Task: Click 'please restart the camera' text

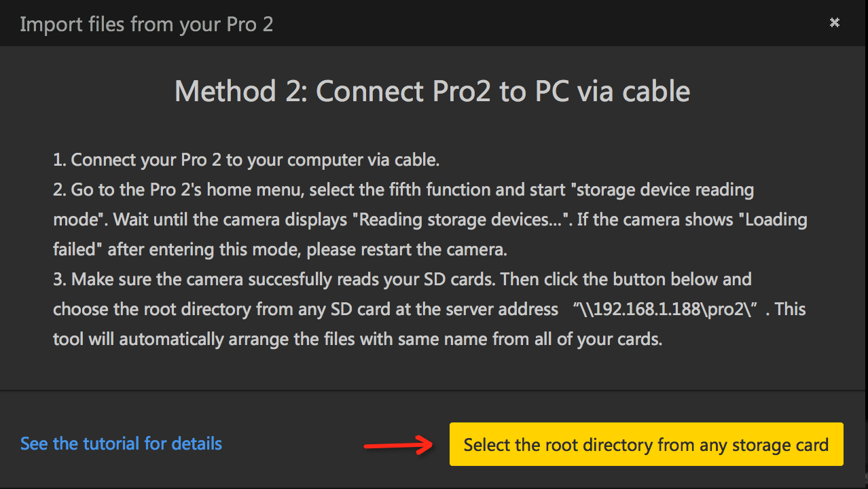Action: click(407, 250)
